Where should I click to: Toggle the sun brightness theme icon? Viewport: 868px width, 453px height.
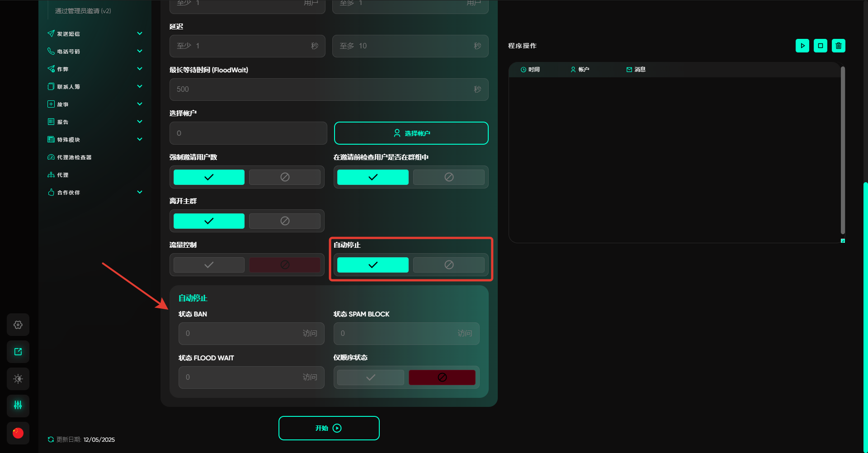point(18,379)
